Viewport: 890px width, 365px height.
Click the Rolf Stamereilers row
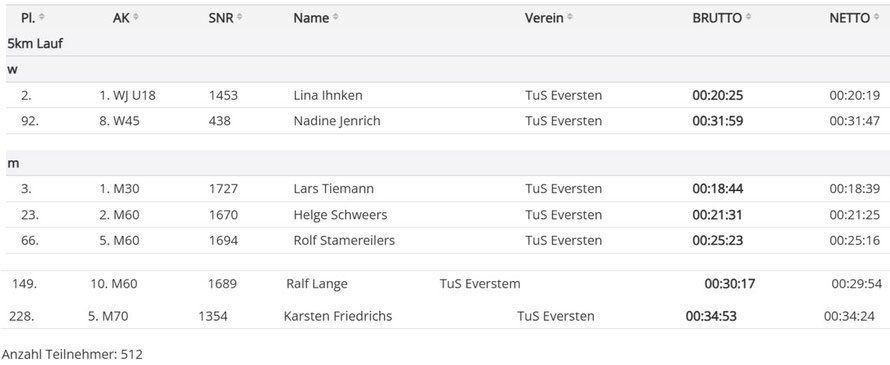tap(448, 240)
